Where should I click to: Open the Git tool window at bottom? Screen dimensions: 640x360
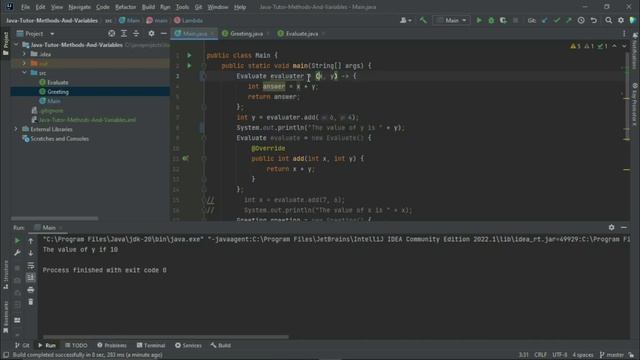[x=22, y=345]
